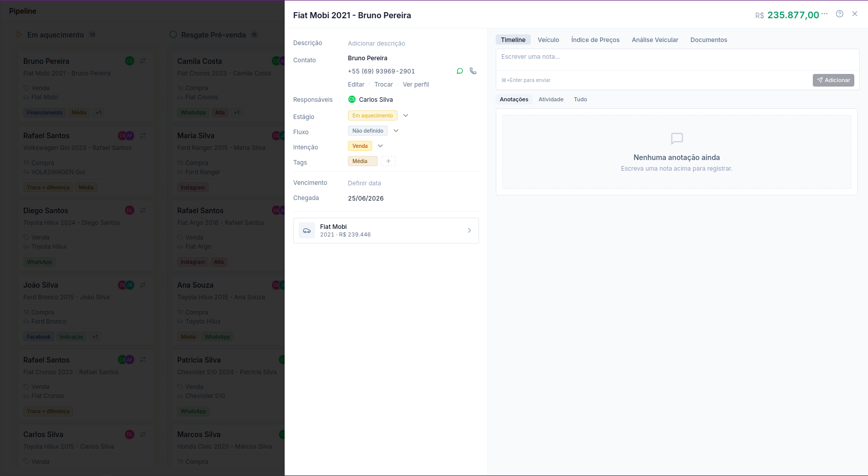Click the phone call icon for Bruno Pereira
Image resolution: width=868 pixels, height=476 pixels.
473,71
